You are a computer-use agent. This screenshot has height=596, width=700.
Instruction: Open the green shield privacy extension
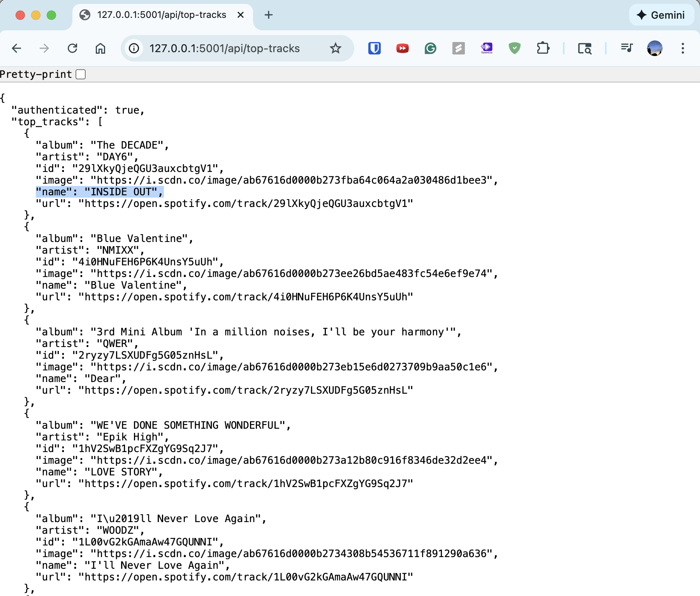pos(514,48)
